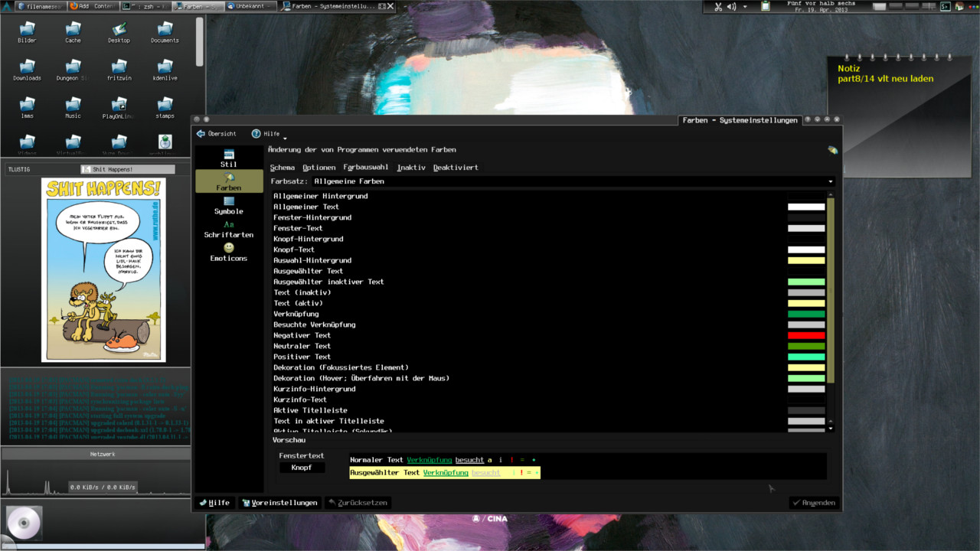This screenshot has height=551, width=980.
Task: Switch to the Unbekannt task
Action: pos(250,6)
